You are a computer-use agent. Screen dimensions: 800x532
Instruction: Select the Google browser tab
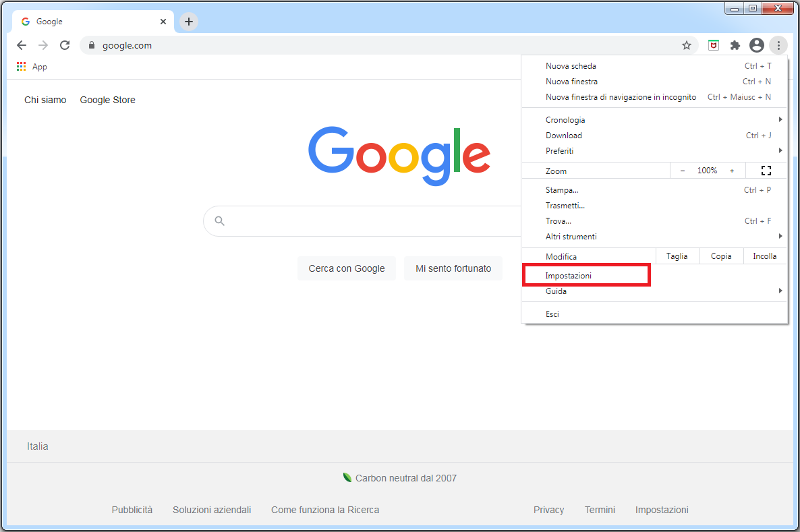tap(93, 22)
